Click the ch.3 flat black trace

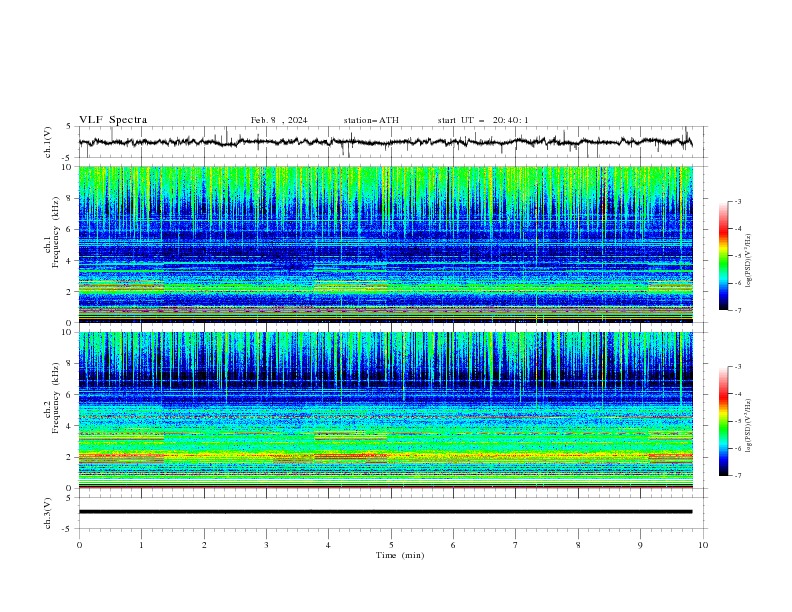pyautogui.click(x=385, y=512)
